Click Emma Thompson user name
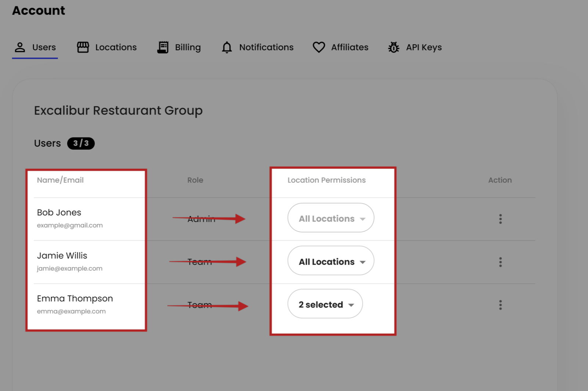The height and width of the screenshot is (391, 588). tap(75, 298)
